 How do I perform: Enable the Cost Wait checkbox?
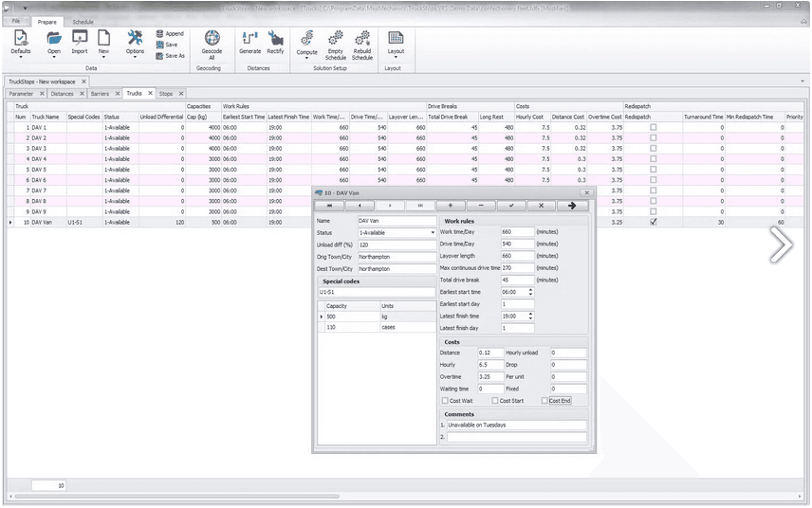tap(445, 401)
